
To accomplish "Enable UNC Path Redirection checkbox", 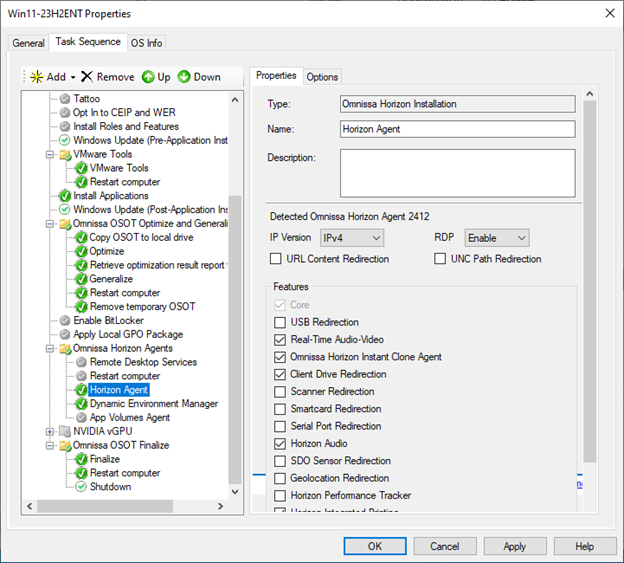I will point(440,259).
